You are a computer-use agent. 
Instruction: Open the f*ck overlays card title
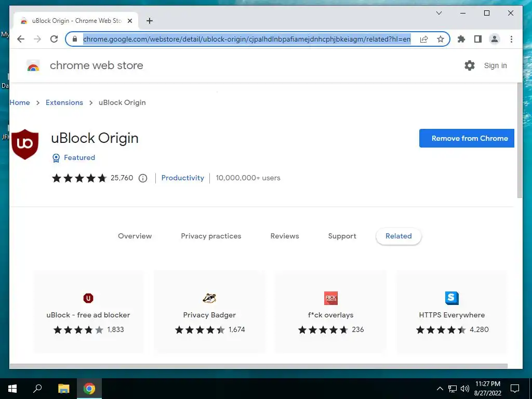[331, 315]
